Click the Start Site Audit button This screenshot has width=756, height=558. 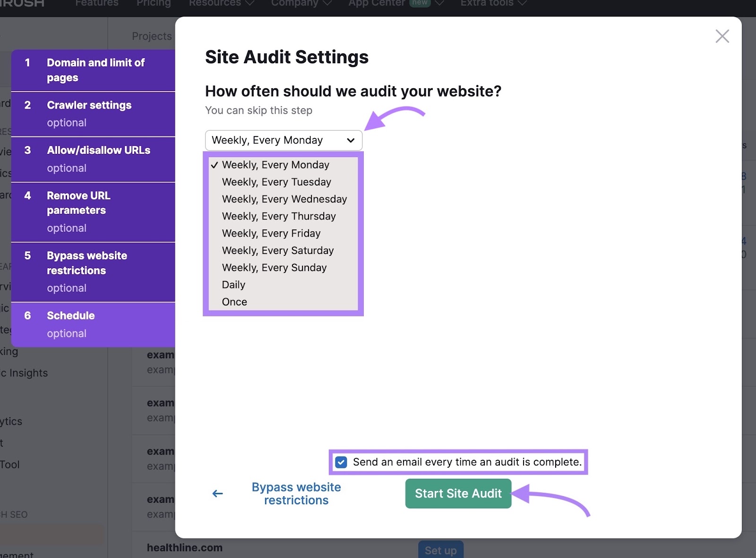tap(457, 493)
